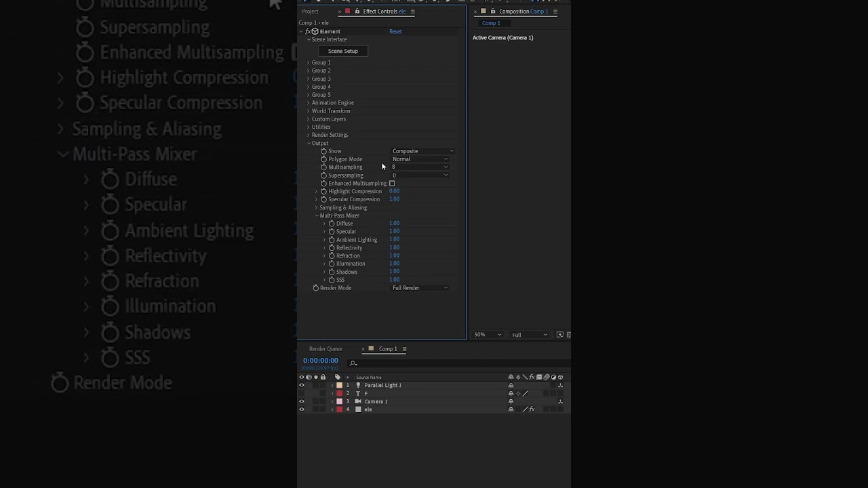This screenshot has height=488, width=868.
Task: Click Reset link for Element effect
Action: (x=395, y=32)
